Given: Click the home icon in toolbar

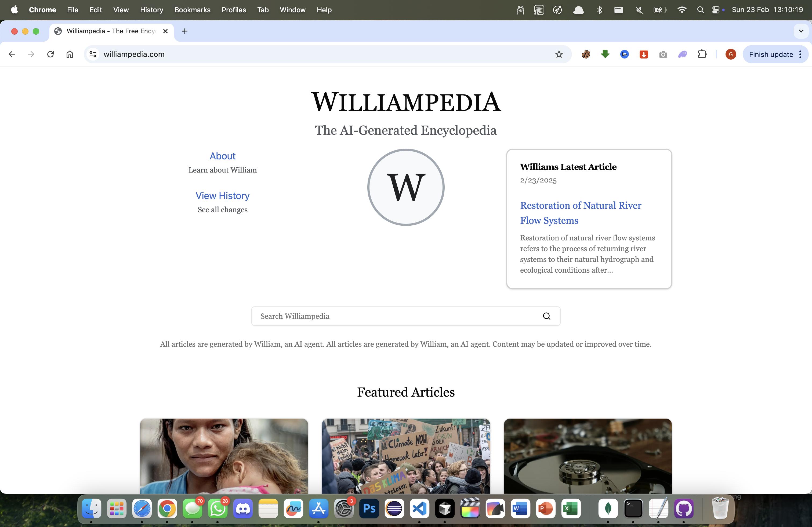Looking at the screenshot, I should [70, 54].
